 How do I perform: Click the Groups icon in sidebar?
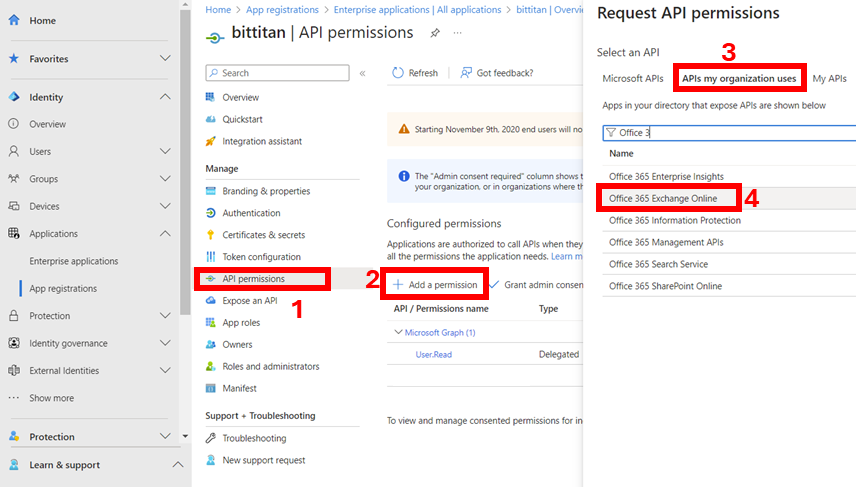(x=14, y=179)
